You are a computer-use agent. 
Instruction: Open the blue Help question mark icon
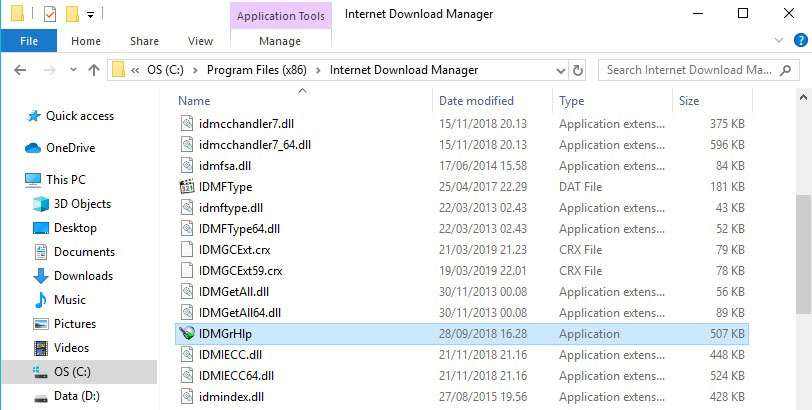(801, 40)
